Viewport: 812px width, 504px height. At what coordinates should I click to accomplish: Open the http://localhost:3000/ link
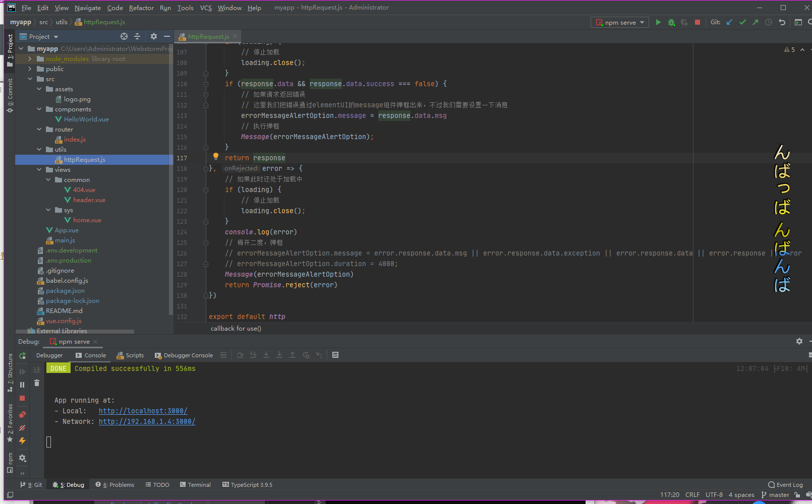click(143, 411)
